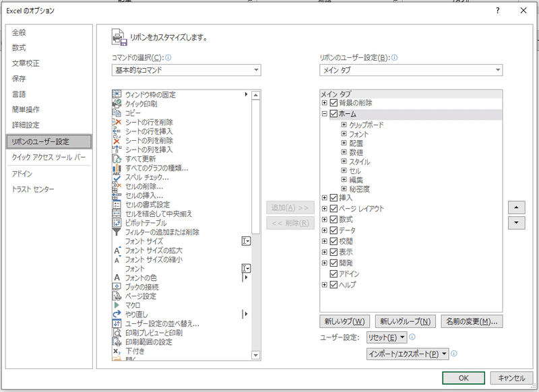
Task: Uncheck the 開発 tab checkbox
Action: click(x=334, y=263)
